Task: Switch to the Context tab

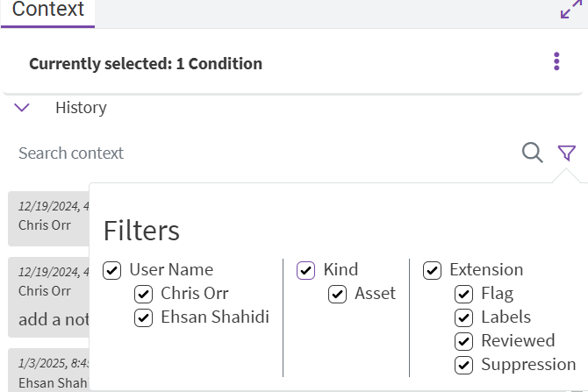Action: pyautogui.click(x=48, y=11)
